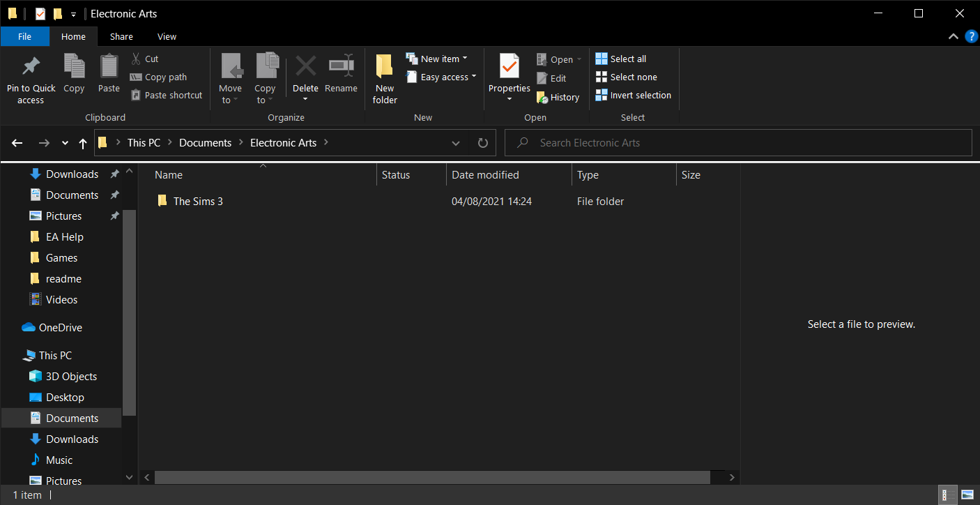Open Help with the question mark icon
Image resolution: width=980 pixels, height=505 pixels.
(972, 36)
